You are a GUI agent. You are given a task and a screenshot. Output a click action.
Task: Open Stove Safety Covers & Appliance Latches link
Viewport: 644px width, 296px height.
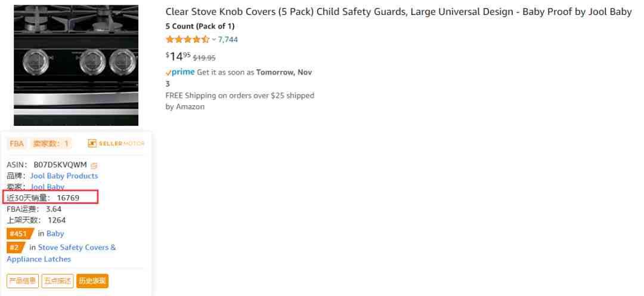[61, 253]
